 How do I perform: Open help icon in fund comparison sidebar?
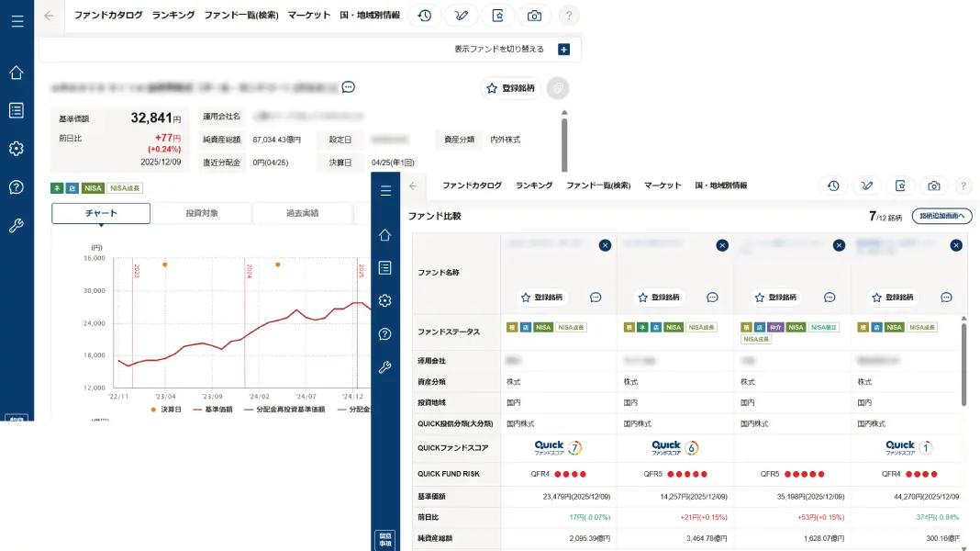[x=385, y=334]
